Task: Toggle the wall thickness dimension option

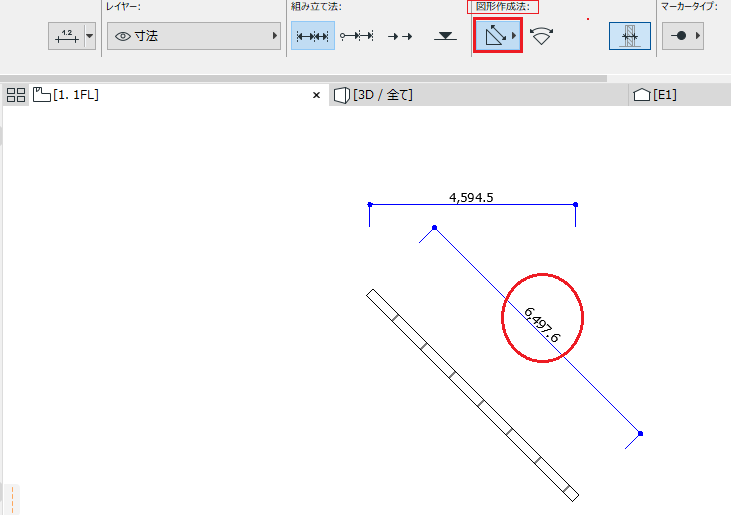Action: tap(629, 36)
